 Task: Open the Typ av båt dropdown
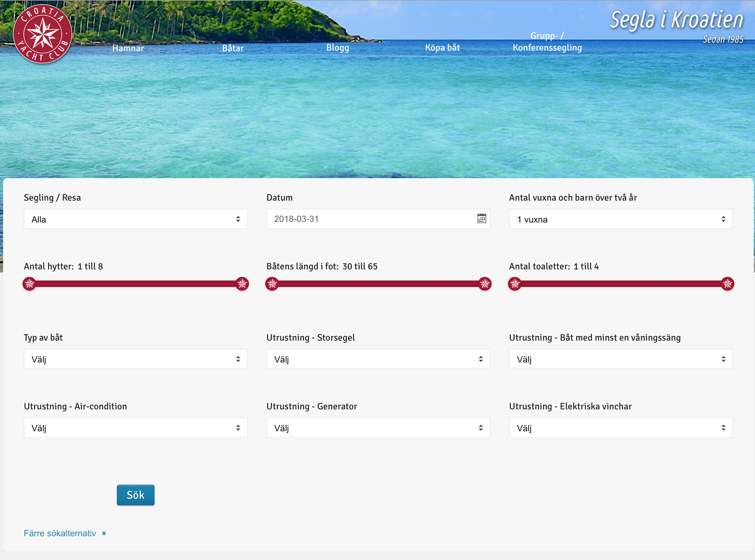pyautogui.click(x=135, y=359)
